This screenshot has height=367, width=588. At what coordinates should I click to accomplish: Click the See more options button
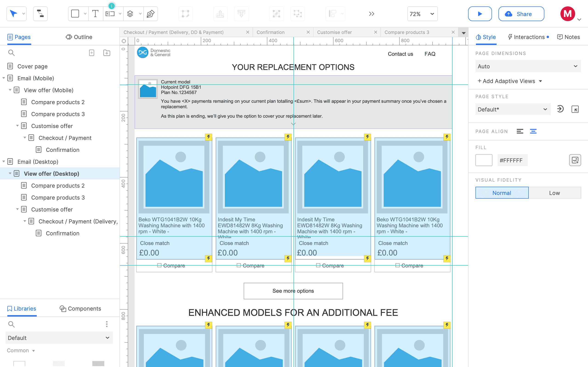[x=293, y=291]
